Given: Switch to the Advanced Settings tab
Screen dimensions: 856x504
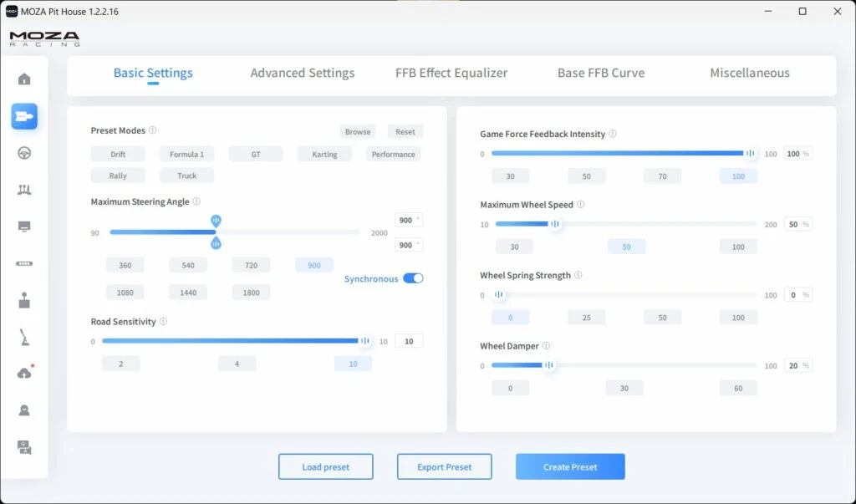Looking at the screenshot, I should 302,73.
